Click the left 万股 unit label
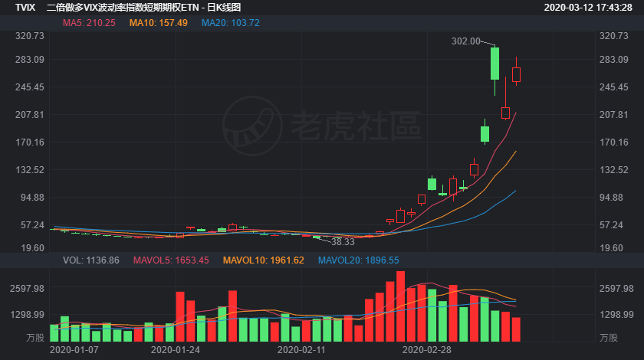The width and height of the screenshot is (644, 360). coord(35,338)
